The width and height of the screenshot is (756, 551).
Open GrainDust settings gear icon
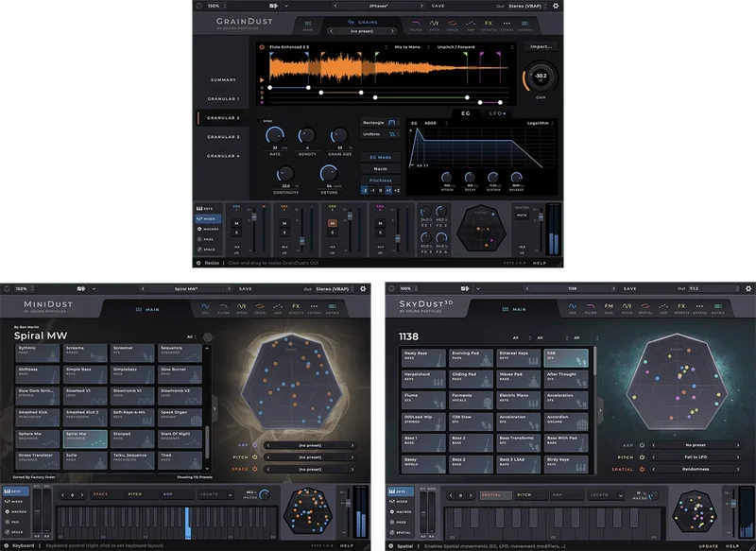556,6
